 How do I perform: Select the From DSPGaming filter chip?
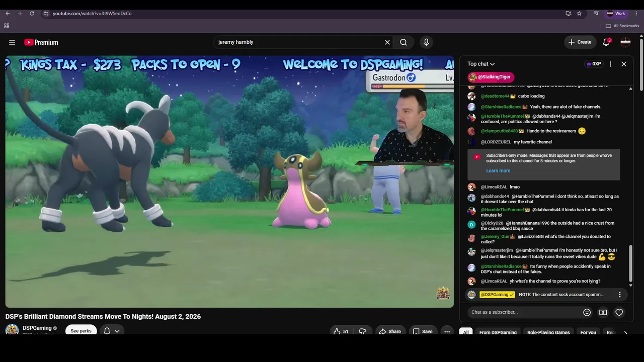pos(498,332)
